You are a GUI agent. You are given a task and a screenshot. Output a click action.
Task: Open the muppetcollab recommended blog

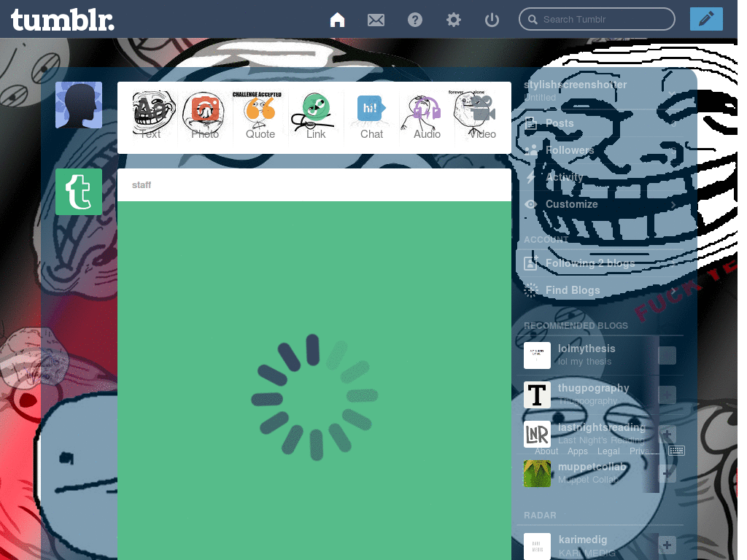click(592, 467)
